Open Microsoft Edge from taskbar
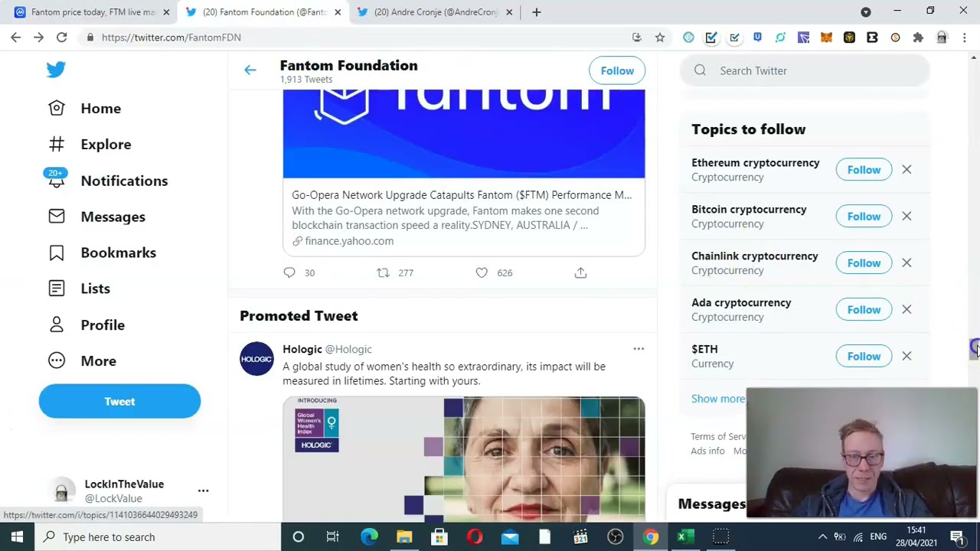This screenshot has height=551, width=980. 369,537
